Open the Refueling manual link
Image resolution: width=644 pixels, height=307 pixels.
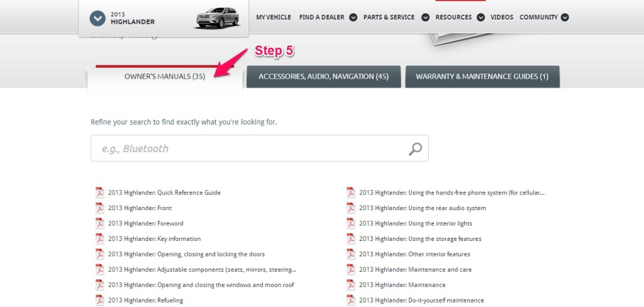[146, 301]
